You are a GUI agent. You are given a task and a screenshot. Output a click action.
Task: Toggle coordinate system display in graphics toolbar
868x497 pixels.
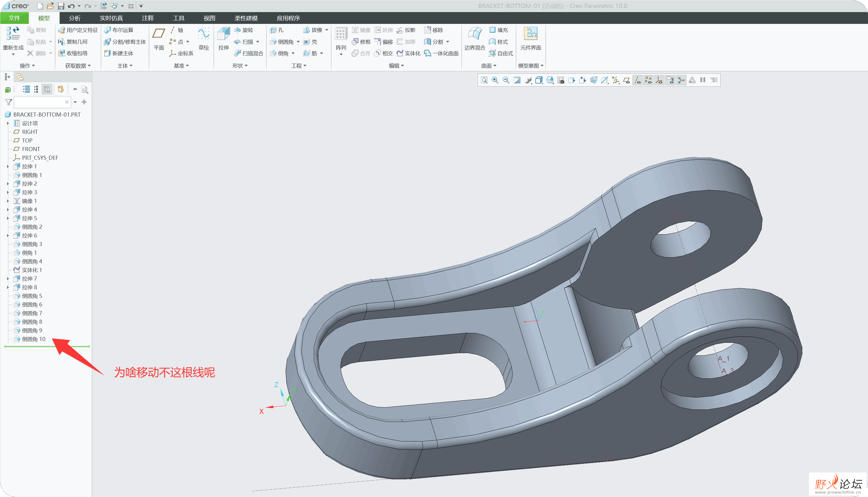[659, 80]
